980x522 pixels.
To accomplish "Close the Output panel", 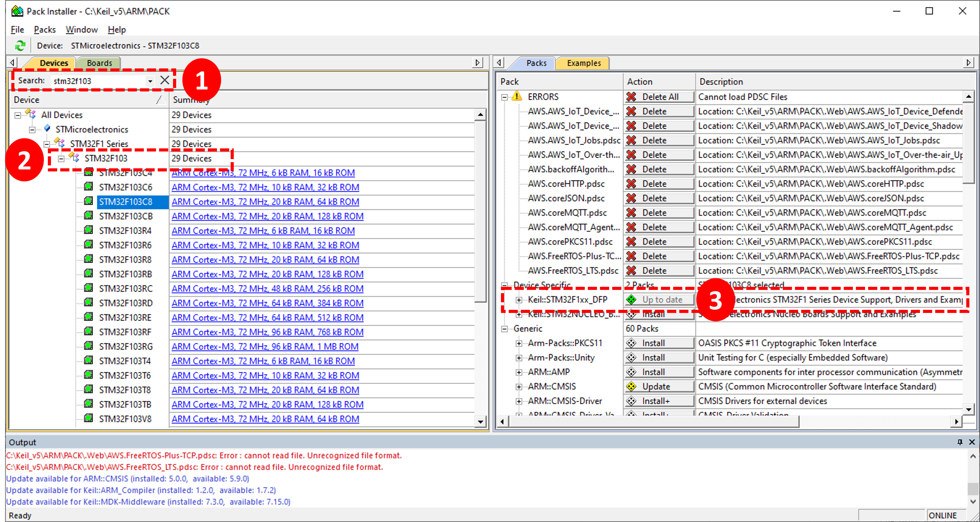I will (972, 442).
